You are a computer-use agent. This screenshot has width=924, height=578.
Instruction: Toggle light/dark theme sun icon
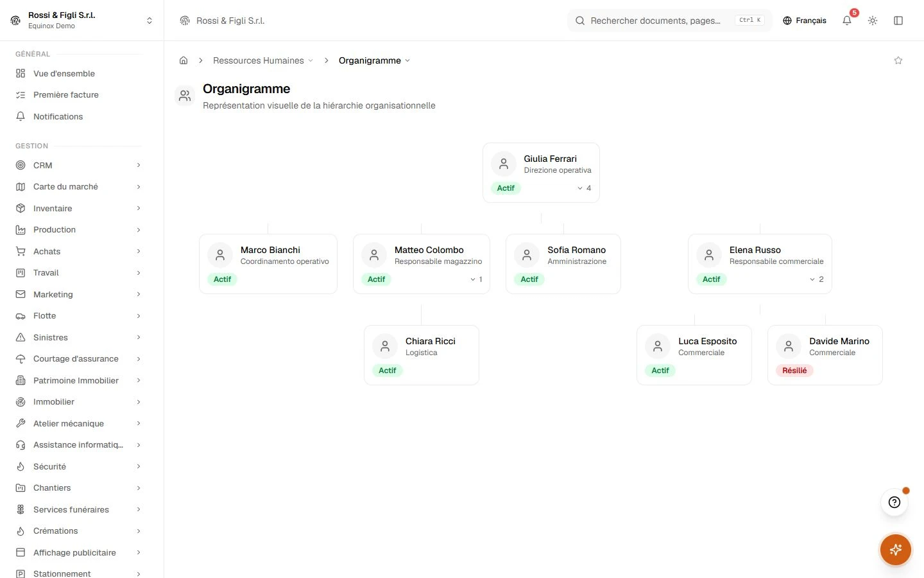873,21
